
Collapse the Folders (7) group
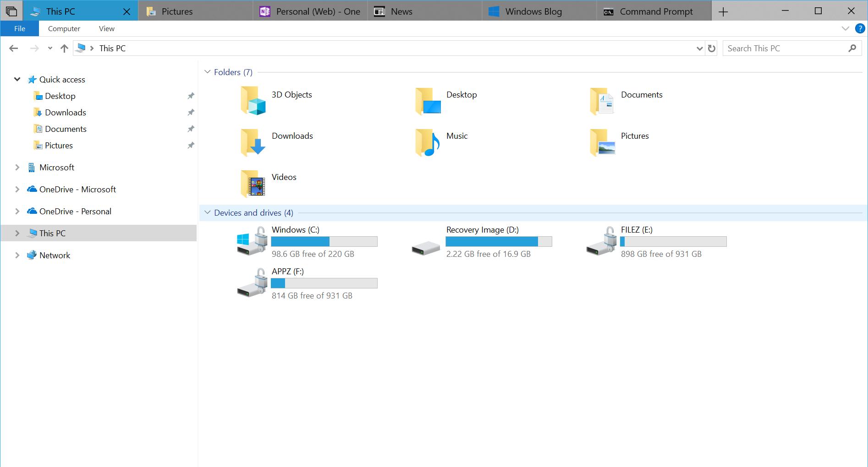[207, 72]
